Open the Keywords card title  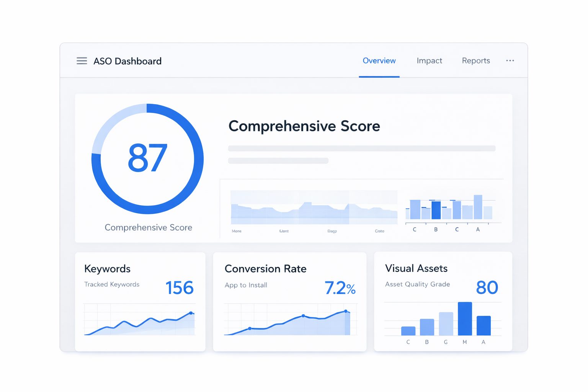107,269
